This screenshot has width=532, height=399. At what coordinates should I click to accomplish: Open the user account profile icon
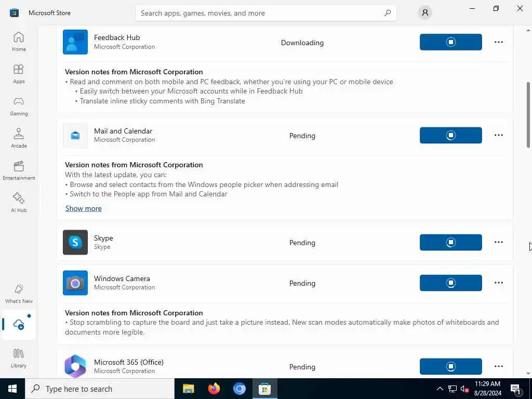(425, 13)
